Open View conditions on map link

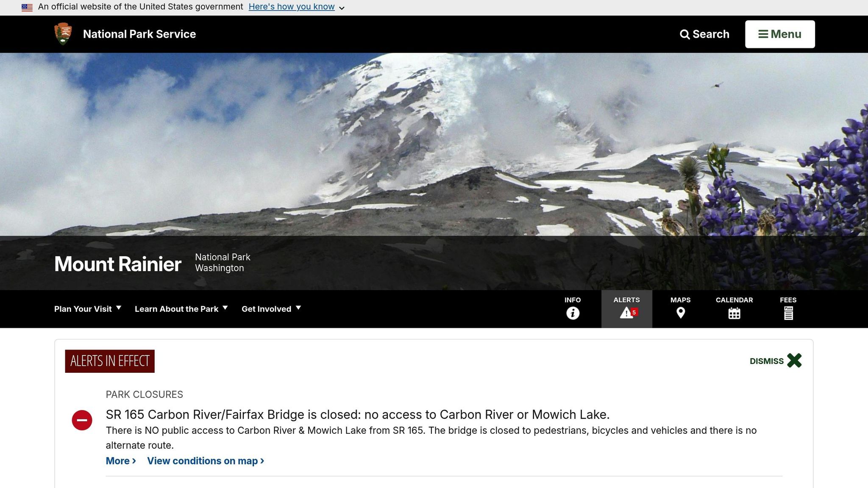(x=206, y=461)
